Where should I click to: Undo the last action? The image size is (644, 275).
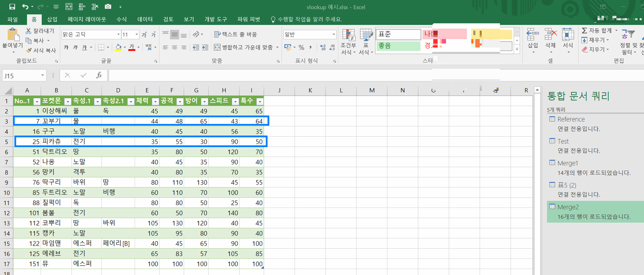[x=25, y=7]
